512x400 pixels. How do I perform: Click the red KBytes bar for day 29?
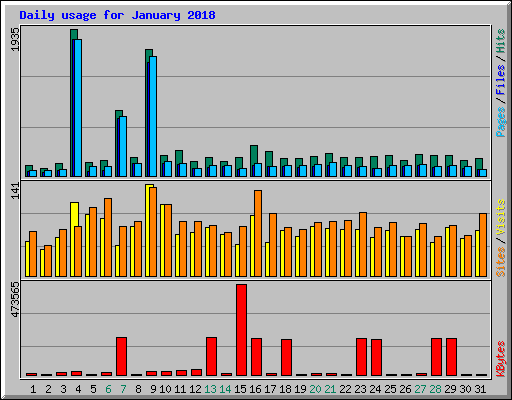451,357
